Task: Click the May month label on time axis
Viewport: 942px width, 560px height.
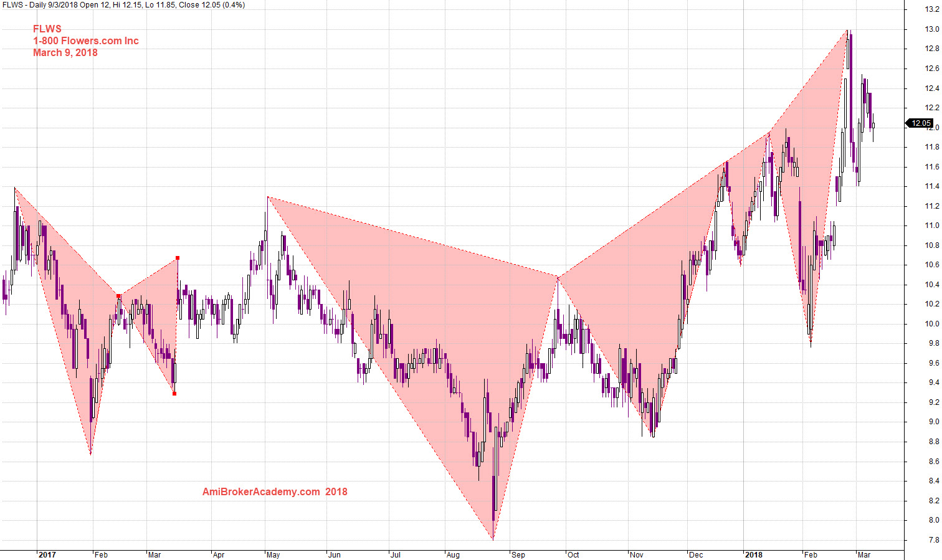Action: (273, 555)
